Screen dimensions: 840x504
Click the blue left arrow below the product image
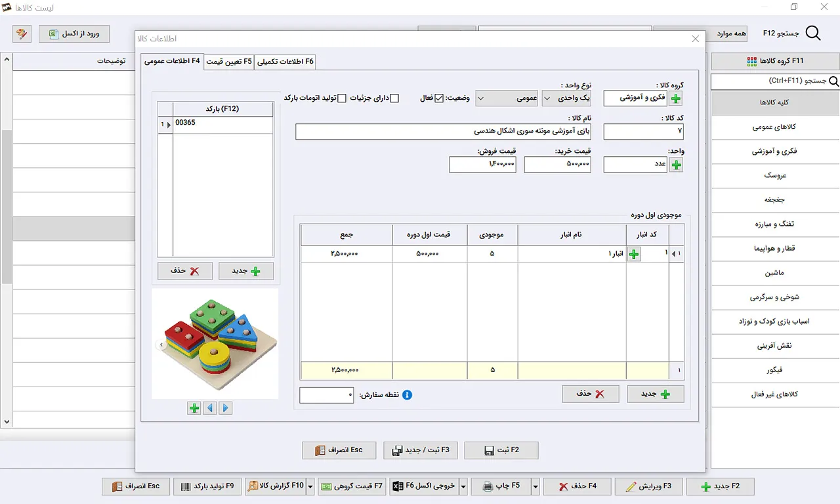210,408
